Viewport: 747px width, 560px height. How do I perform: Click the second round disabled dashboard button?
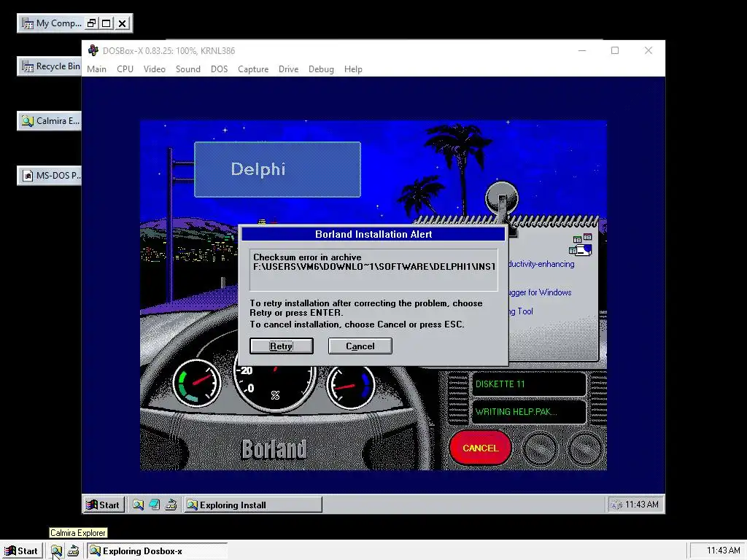[584, 448]
